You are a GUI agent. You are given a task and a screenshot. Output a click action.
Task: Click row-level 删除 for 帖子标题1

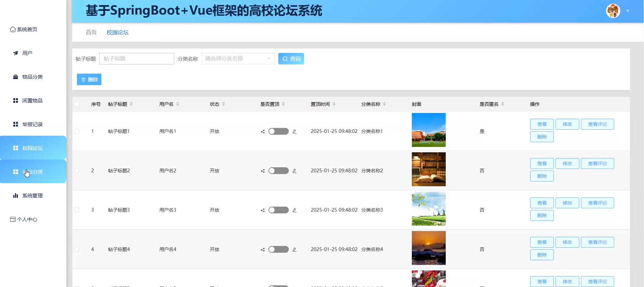click(542, 137)
